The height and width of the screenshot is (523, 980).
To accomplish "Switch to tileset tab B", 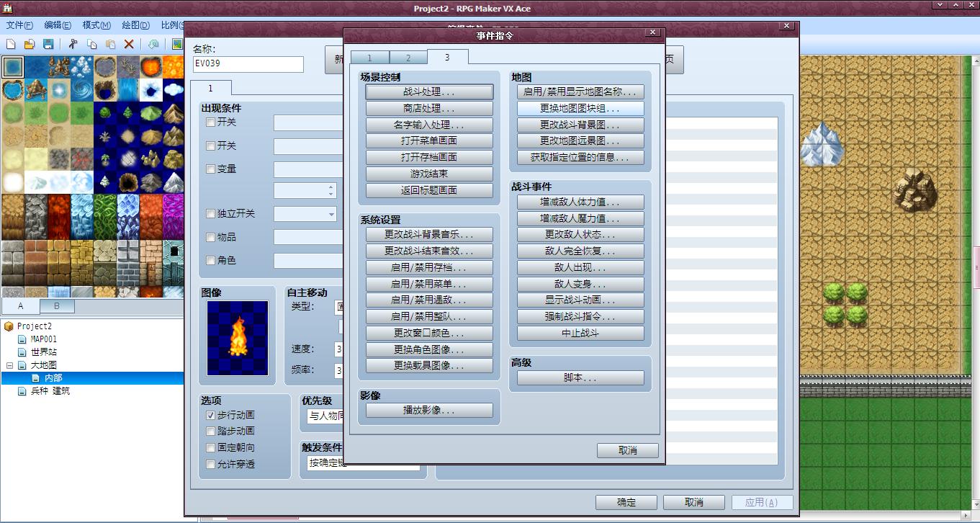I will point(57,306).
